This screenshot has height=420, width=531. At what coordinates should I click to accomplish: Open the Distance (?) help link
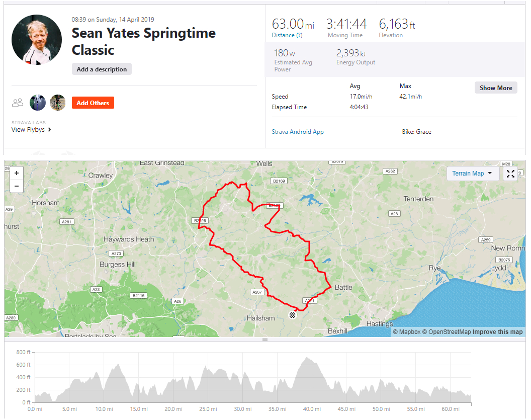287,35
